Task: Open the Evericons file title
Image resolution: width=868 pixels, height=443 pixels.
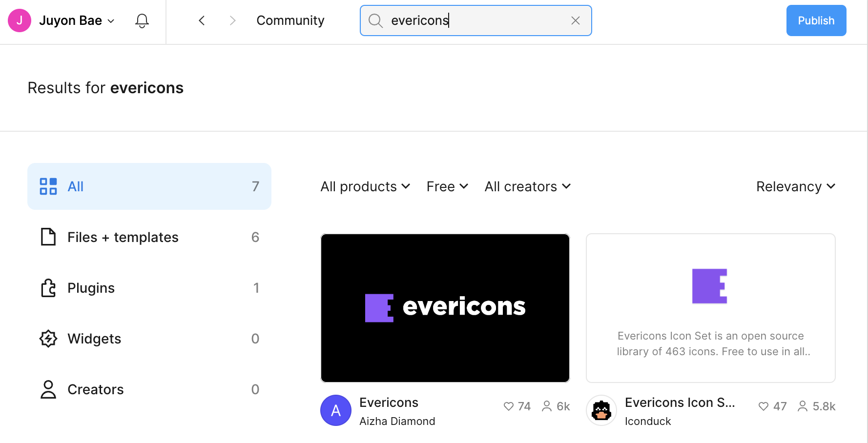Action: click(389, 403)
